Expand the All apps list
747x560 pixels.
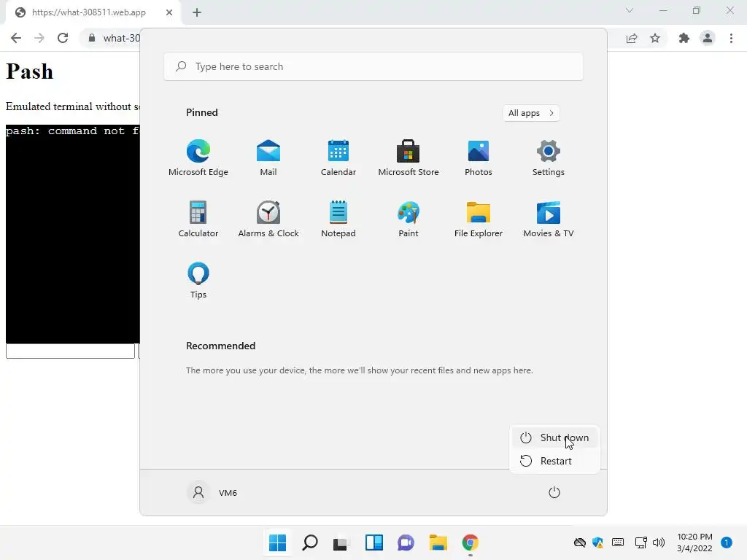[531, 113]
